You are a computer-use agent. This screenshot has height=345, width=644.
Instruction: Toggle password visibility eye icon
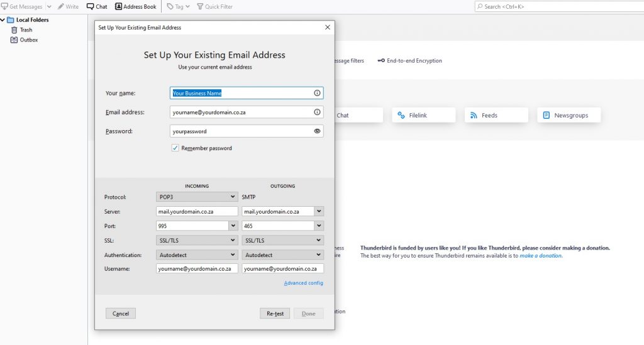point(317,131)
